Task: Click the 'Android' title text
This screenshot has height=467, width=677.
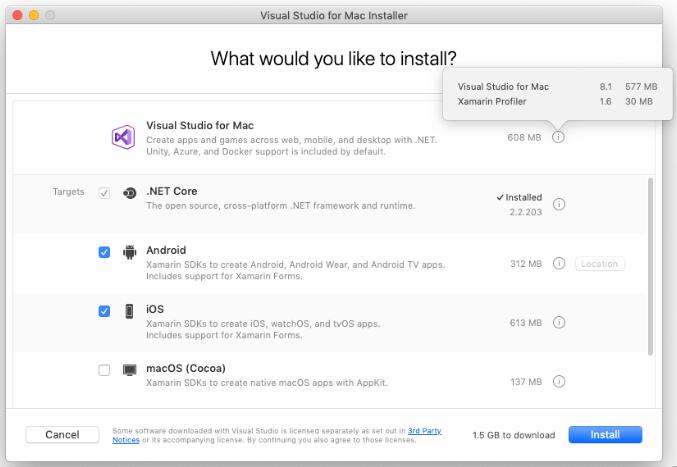Action: tap(166, 250)
